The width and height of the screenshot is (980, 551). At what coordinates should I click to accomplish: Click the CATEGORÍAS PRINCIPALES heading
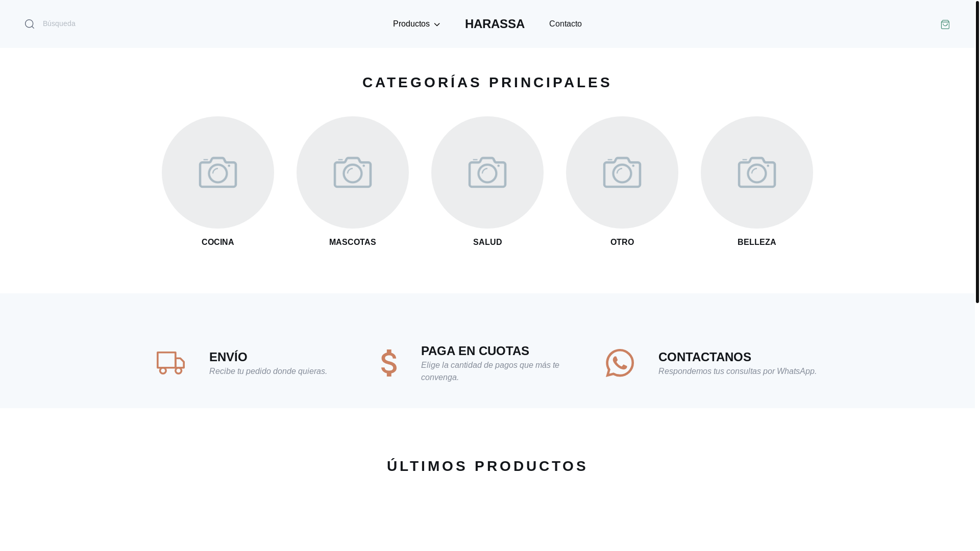pos(487,82)
